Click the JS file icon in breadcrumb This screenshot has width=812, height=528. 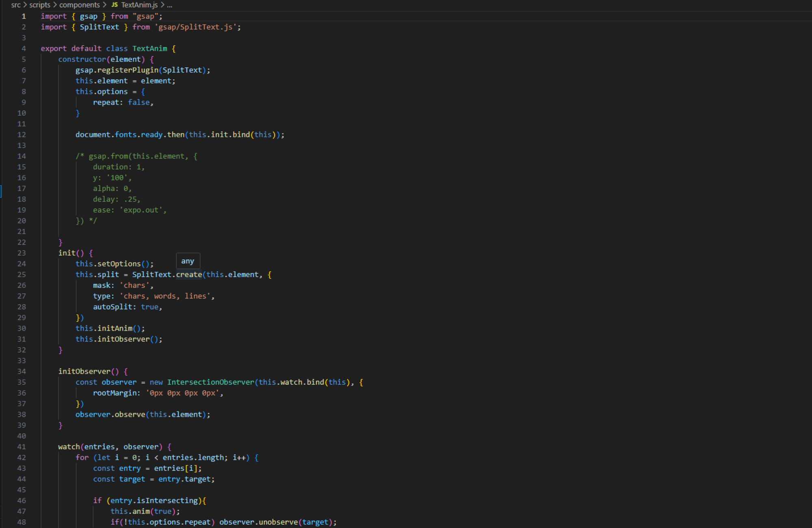(x=114, y=5)
